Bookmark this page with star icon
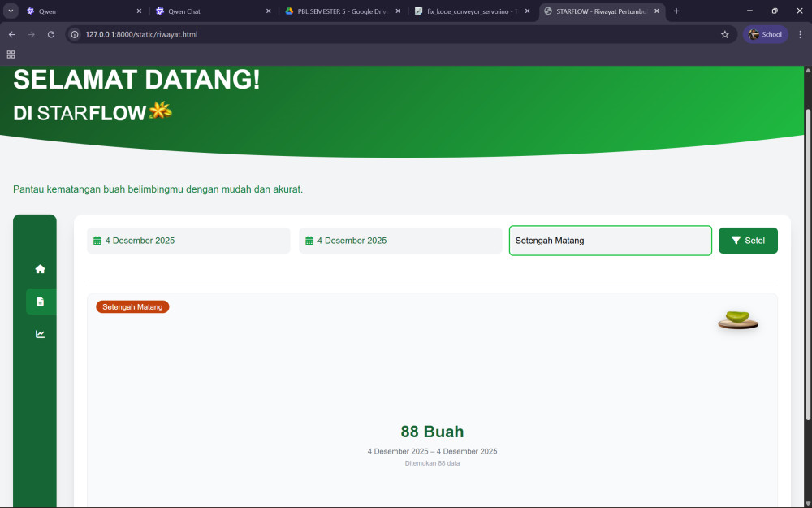This screenshot has width=812, height=508. pyautogui.click(x=724, y=34)
